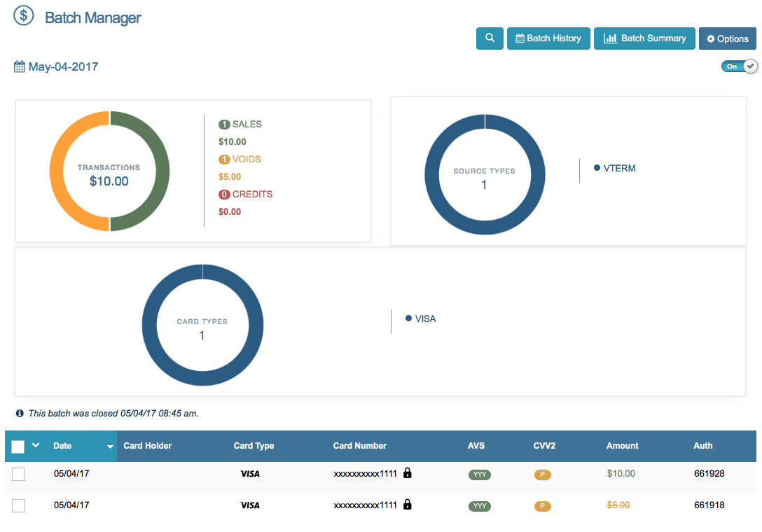The image size is (762, 532).
Task: Open the Options button menu
Action: click(727, 38)
